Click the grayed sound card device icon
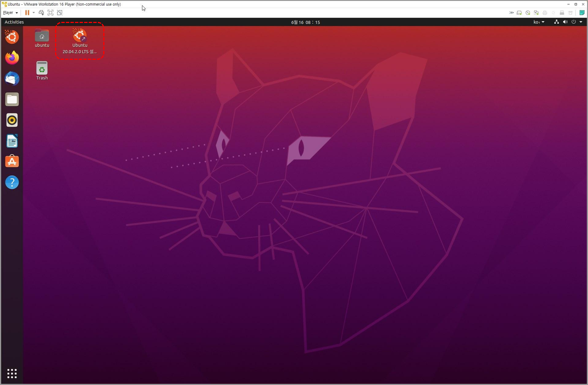The image size is (588, 385). (553, 13)
